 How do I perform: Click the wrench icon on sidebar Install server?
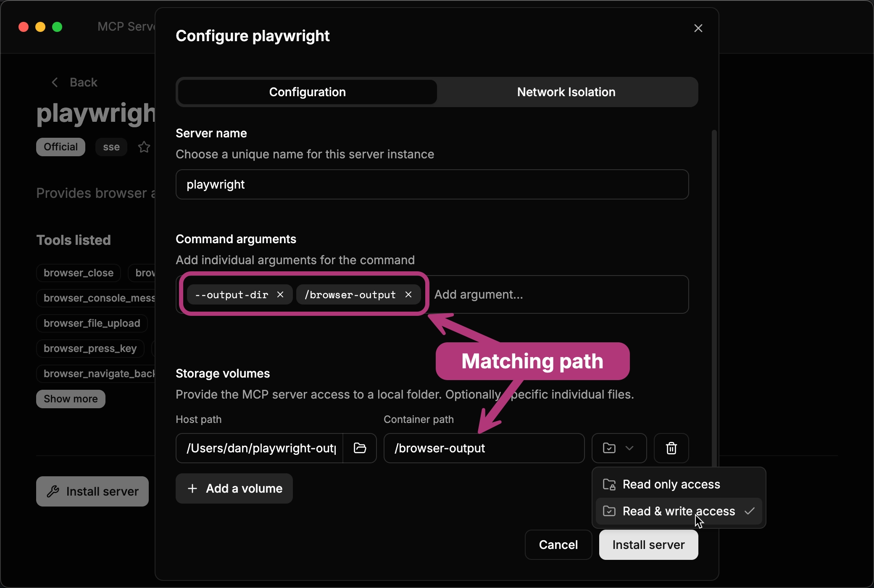54,491
